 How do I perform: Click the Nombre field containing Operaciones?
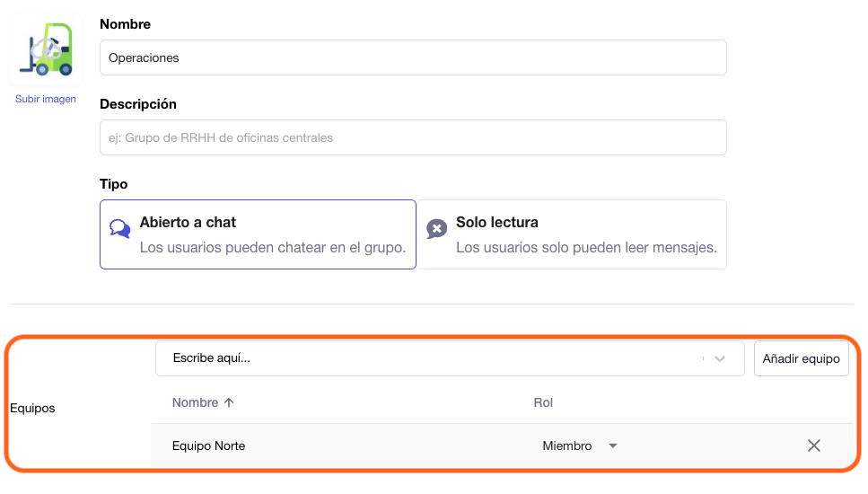tap(413, 57)
